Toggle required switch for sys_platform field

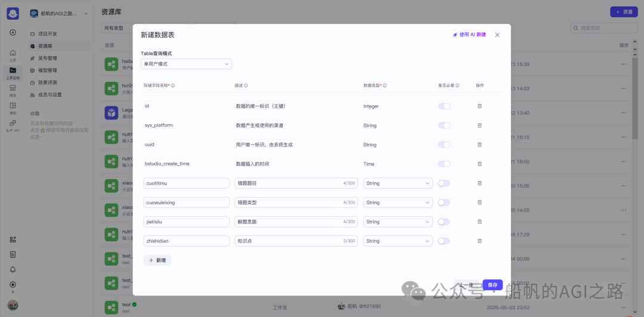coord(444,125)
